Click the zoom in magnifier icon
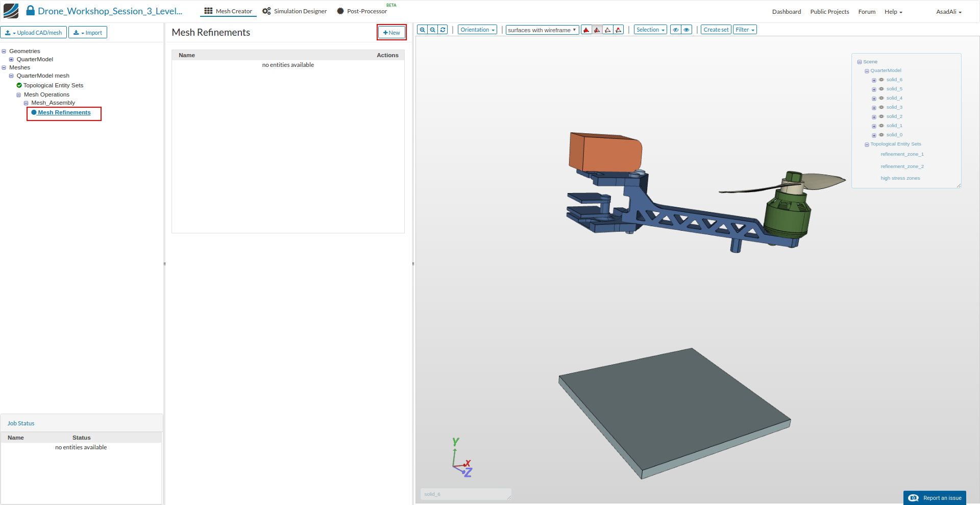The image size is (980, 505). click(x=422, y=30)
